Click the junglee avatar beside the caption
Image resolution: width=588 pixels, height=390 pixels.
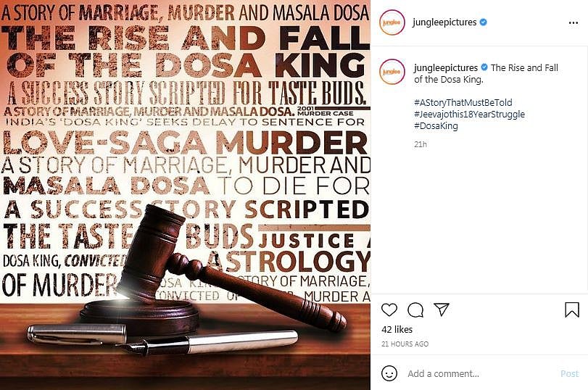click(392, 72)
